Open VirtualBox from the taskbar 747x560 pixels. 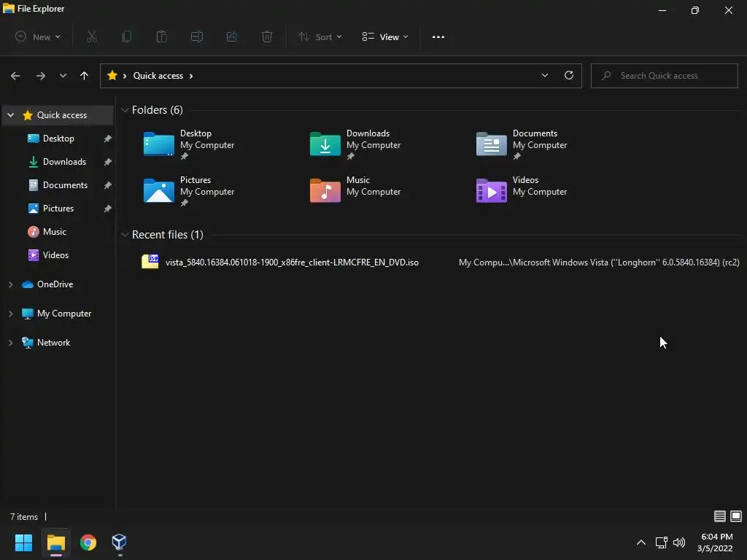pyautogui.click(x=119, y=542)
